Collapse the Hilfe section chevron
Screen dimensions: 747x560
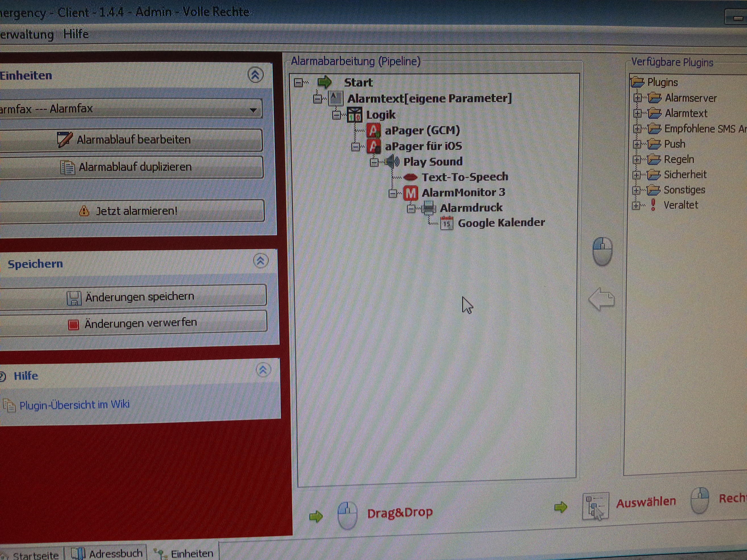tap(263, 370)
